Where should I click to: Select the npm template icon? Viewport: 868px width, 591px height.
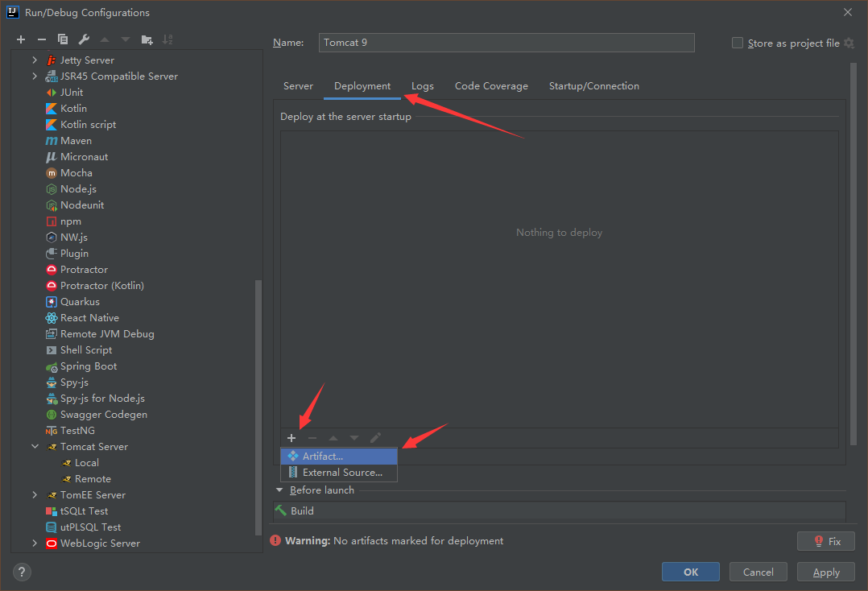pos(52,221)
